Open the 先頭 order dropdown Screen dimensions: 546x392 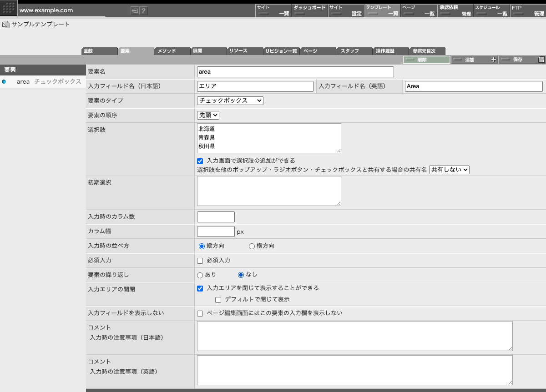point(208,115)
